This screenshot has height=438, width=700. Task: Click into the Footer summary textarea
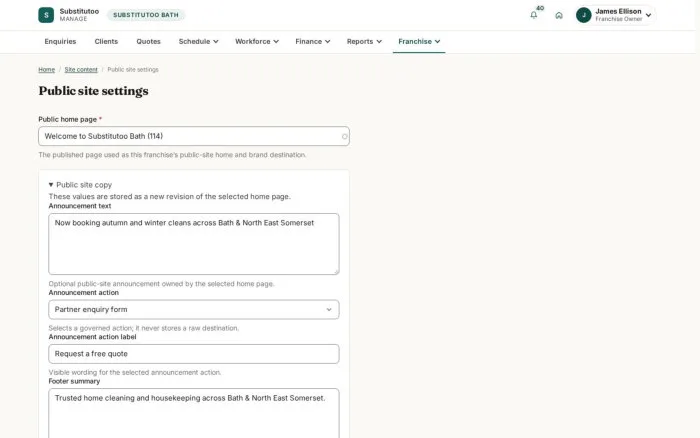(x=194, y=413)
